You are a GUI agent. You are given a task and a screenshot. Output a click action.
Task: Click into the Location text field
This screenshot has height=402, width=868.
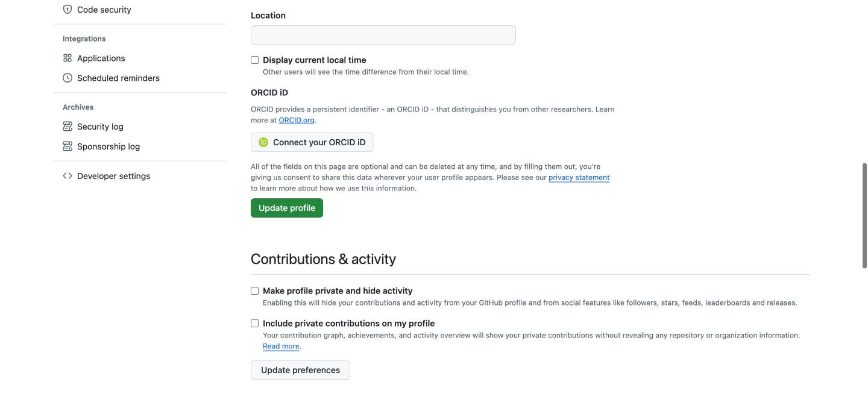click(383, 35)
